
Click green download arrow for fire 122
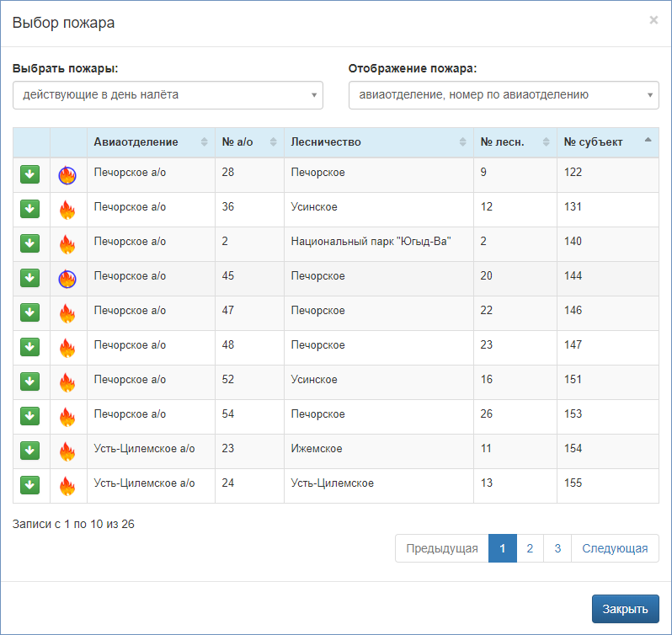(29, 174)
